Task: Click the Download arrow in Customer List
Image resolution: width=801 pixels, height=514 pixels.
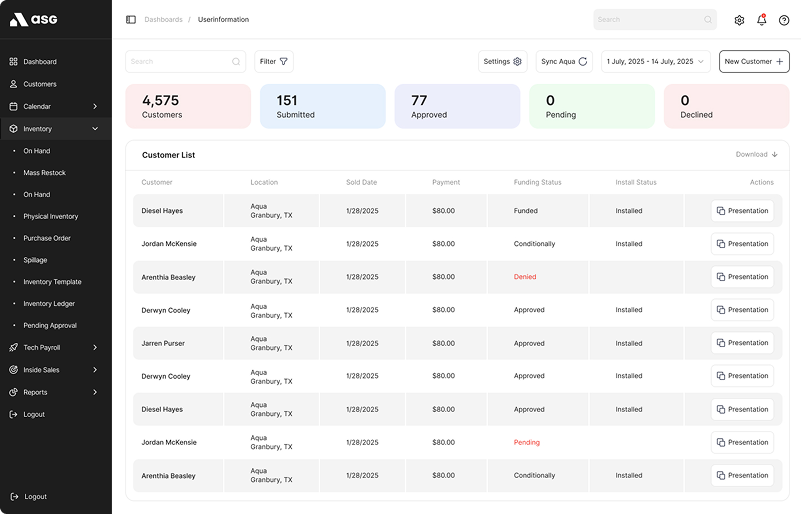Action: 756,155
